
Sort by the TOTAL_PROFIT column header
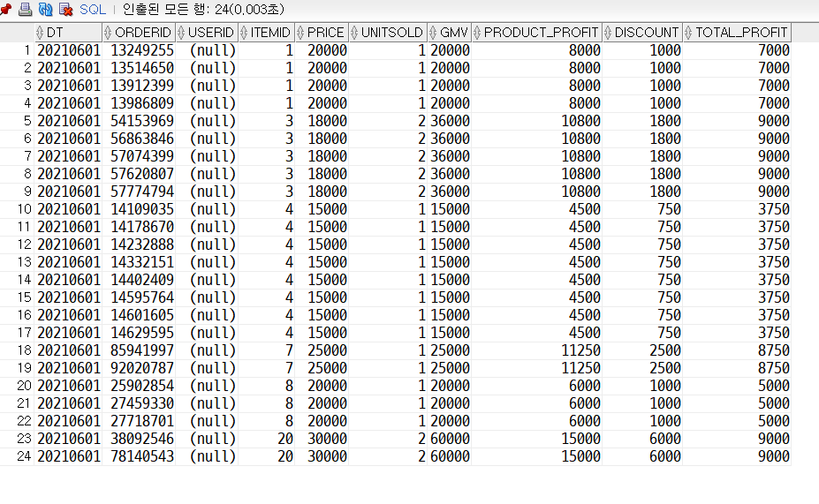point(737,33)
